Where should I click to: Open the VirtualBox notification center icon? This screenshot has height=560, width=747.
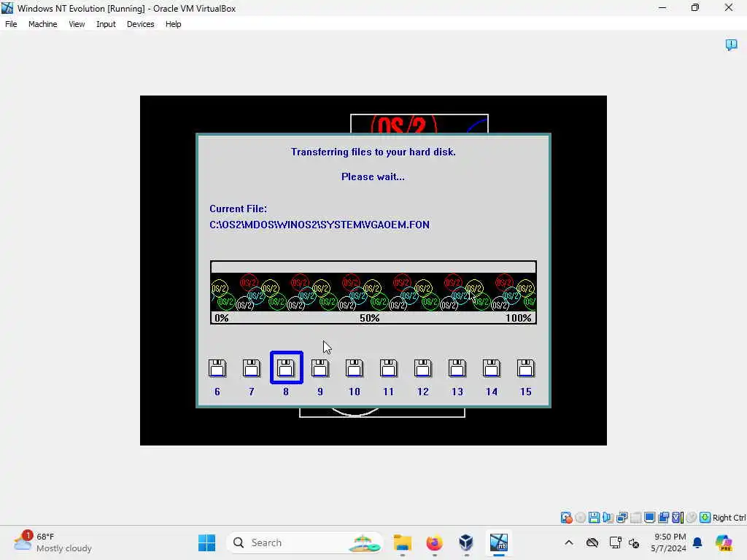point(731,44)
